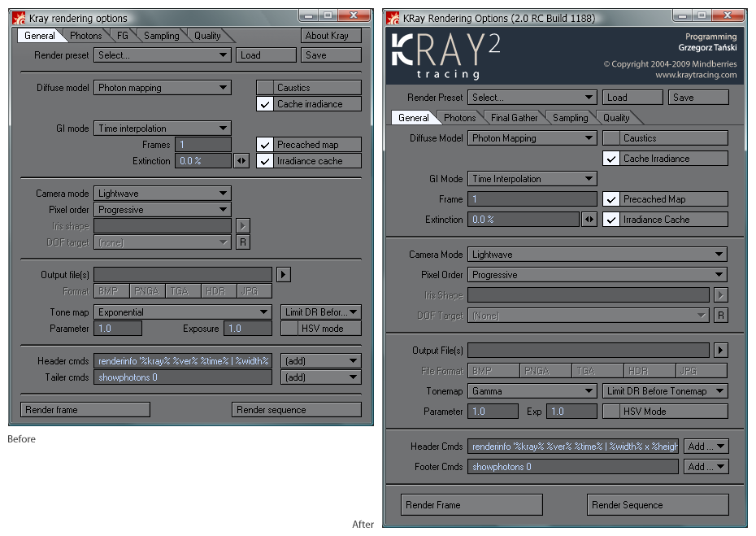Click Extinction arrows button in Before window
Image resolution: width=756 pixels, height=536 pixels.
[x=241, y=161]
